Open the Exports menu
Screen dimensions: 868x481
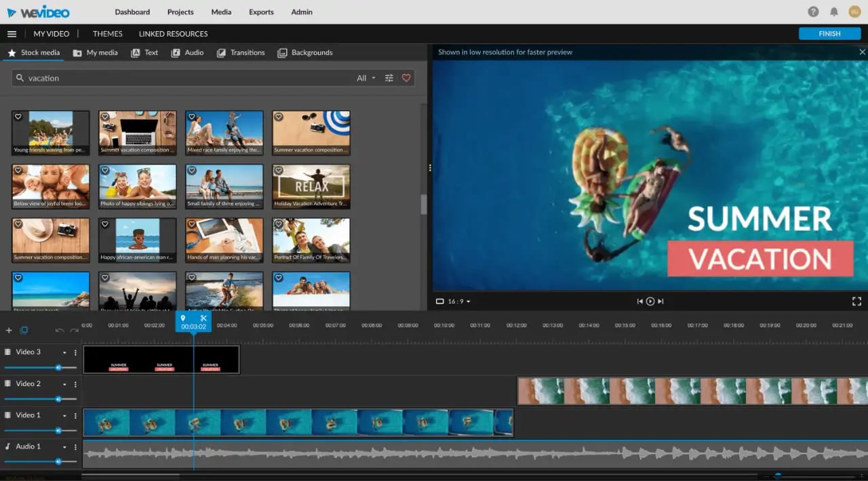tap(261, 12)
